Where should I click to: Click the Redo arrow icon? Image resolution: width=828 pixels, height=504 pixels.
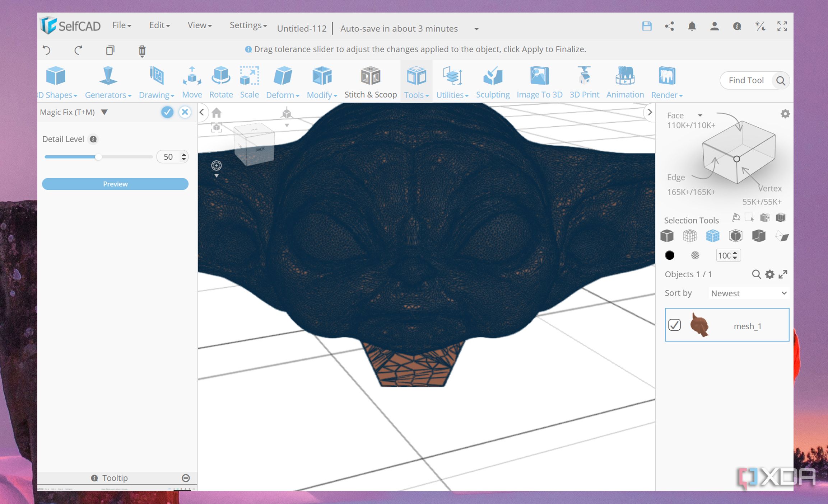[x=78, y=50]
